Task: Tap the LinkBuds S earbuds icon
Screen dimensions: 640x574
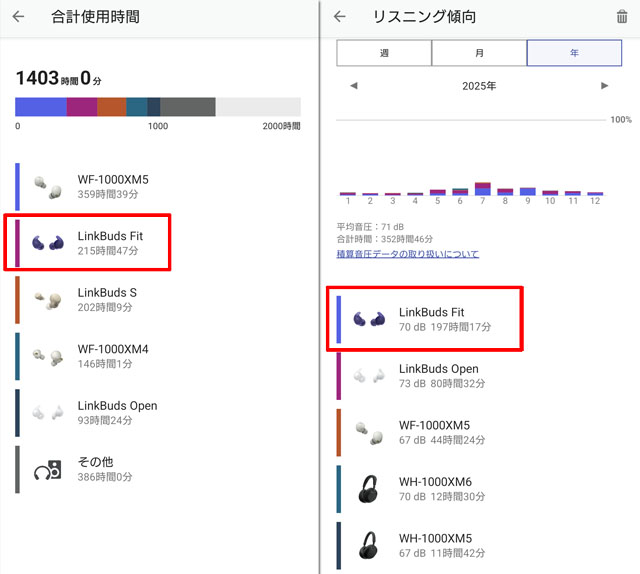Action: (x=45, y=298)
